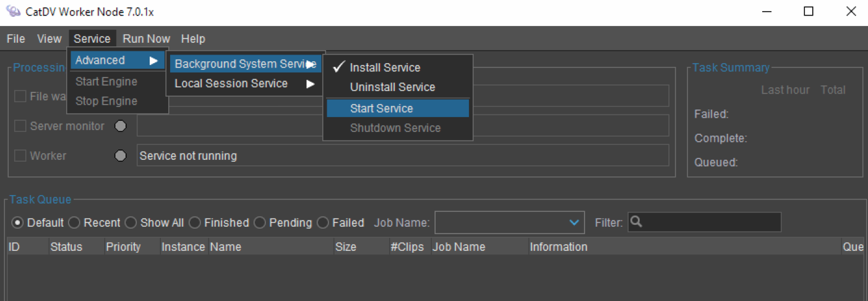The image size is (868, 301).
Task: Click the Last hour column label
Action: pos(785,90)
